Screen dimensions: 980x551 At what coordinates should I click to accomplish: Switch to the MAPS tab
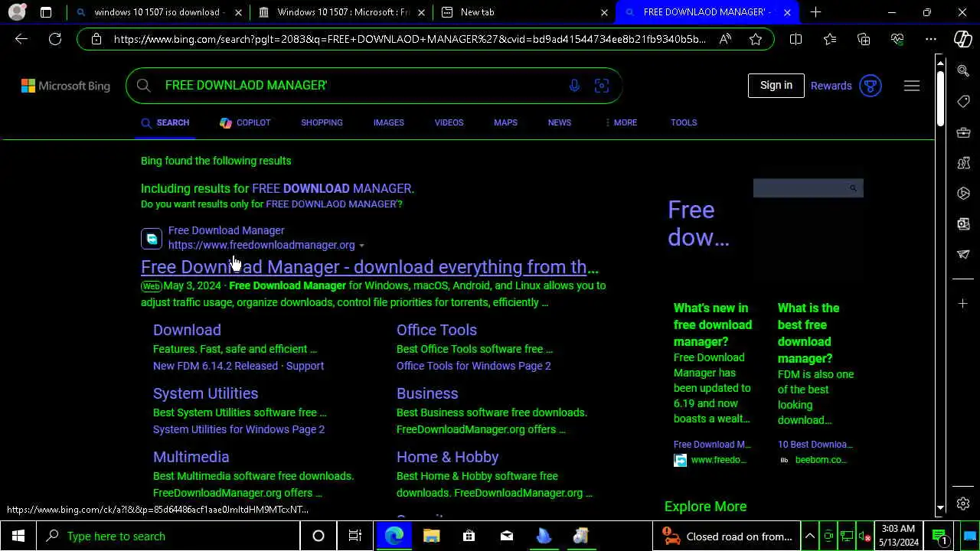coord(505,122)
